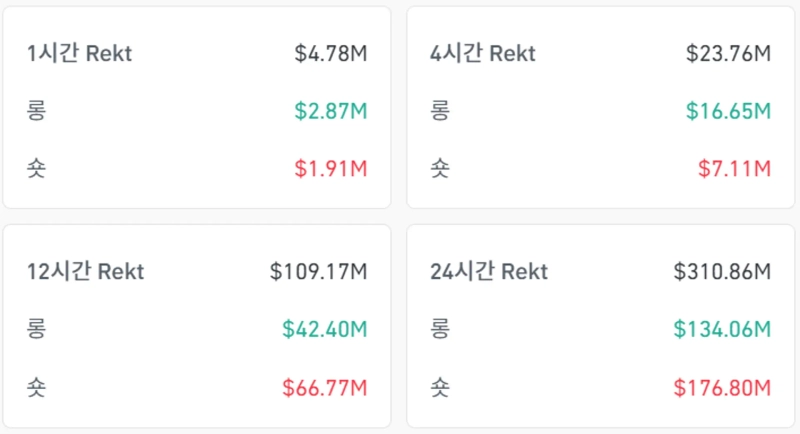
Task: Open the 4시간 Rekt card title
Action: 484,54
